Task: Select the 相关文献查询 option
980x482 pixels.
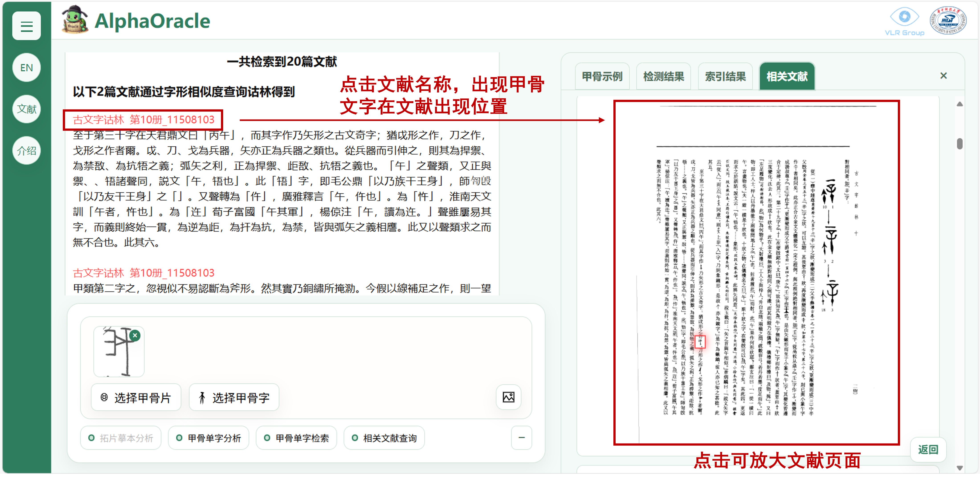Action: point(384,438)
